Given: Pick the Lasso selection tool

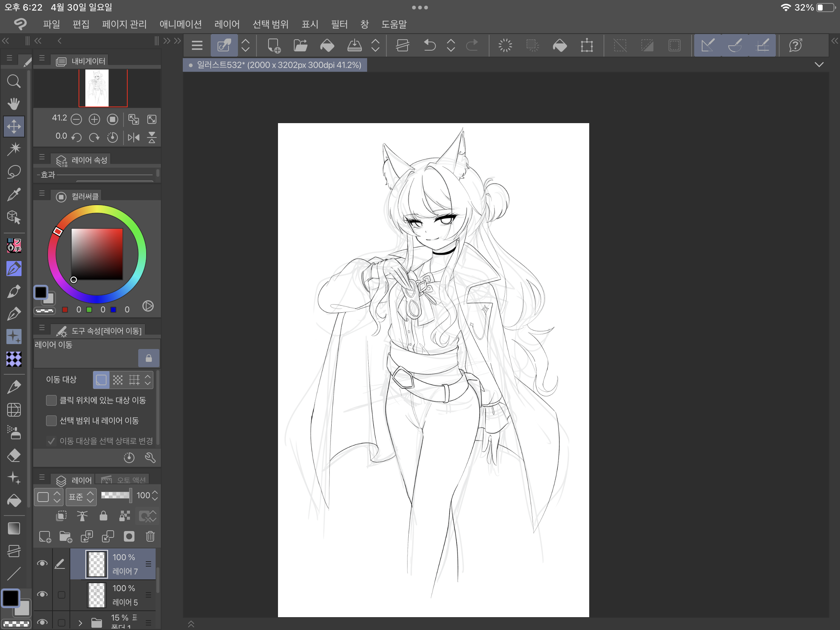Looking at the screenshot, I should pyautogui.click(x=14, y=171).
